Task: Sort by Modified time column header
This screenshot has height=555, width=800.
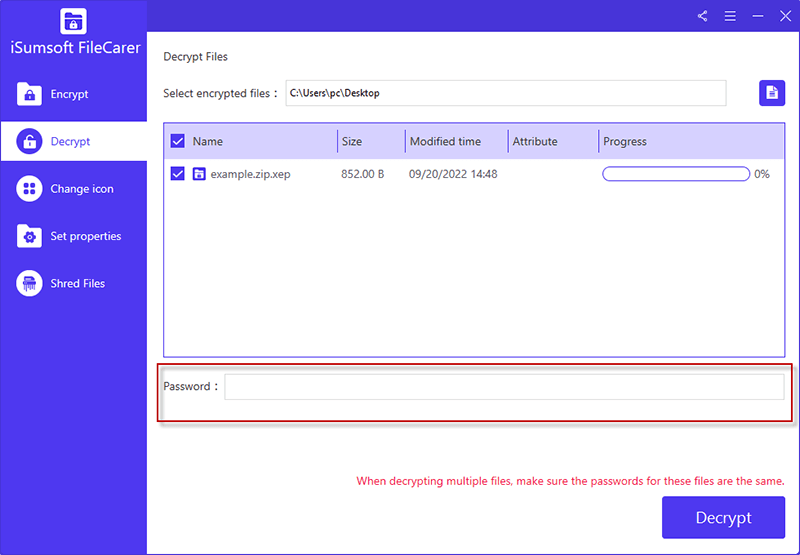Action: coord(445,141)
